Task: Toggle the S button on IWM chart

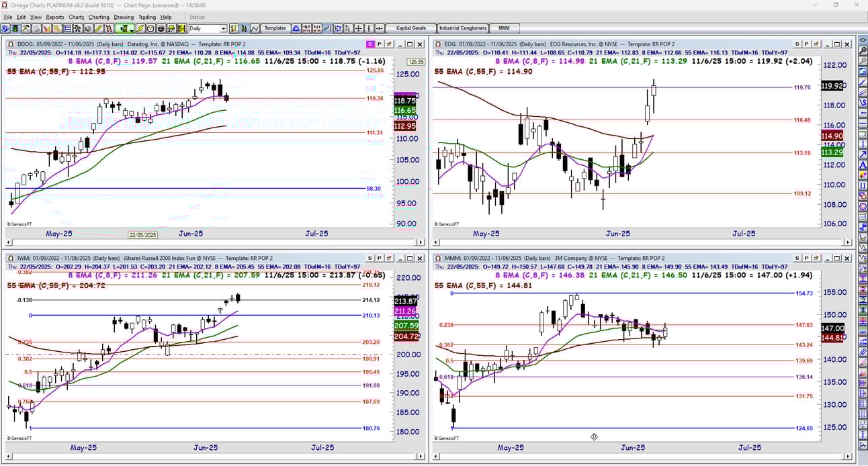Action: point(370,258)
